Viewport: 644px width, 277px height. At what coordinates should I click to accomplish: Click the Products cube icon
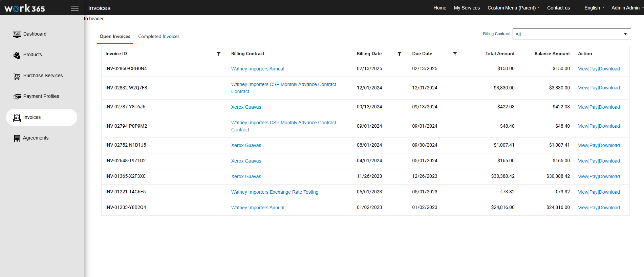pyautogui.click(x=17, y=55)
